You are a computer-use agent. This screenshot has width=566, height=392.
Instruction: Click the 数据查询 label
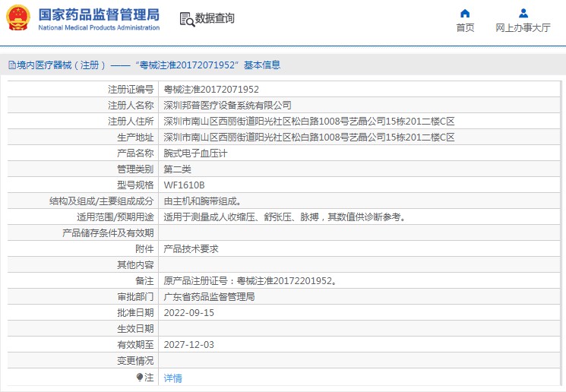click(215, 18)
